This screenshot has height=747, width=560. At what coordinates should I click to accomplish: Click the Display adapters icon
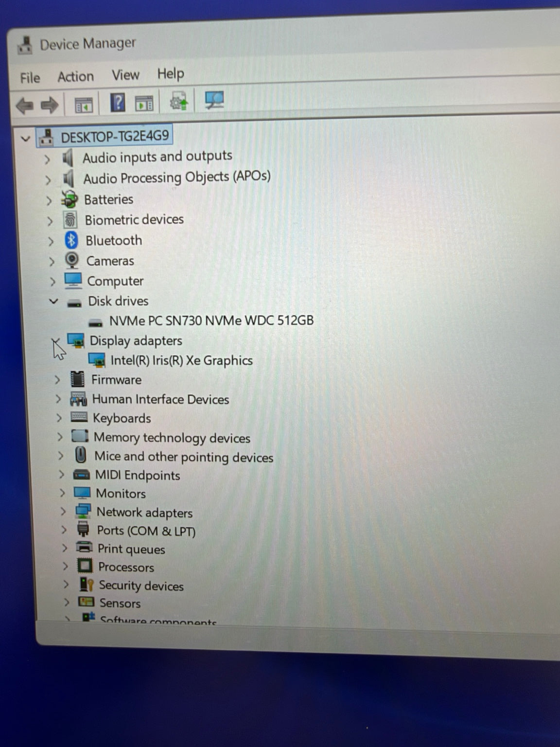76,340
